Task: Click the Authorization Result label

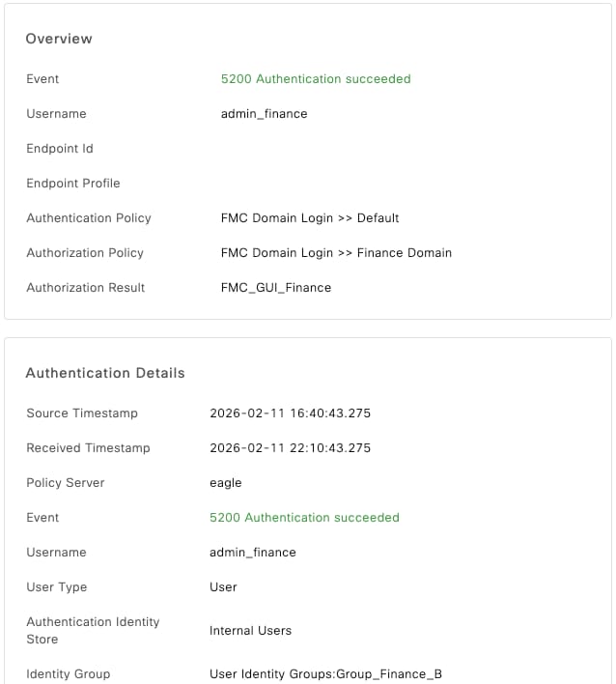Action: pyautogui.click(x=86, y=288)
